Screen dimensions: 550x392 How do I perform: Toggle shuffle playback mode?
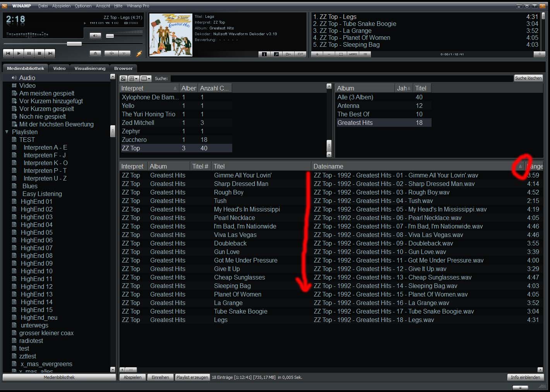112,53
